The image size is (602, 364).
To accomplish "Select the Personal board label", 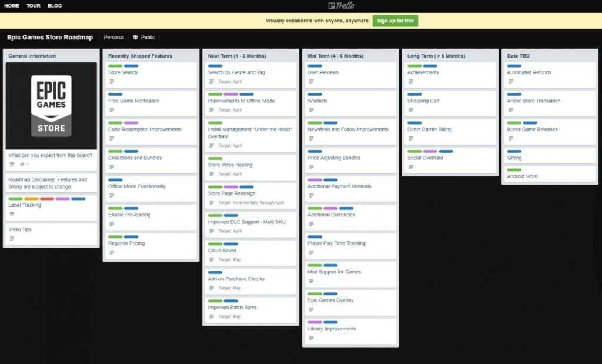I will (113, 37).
